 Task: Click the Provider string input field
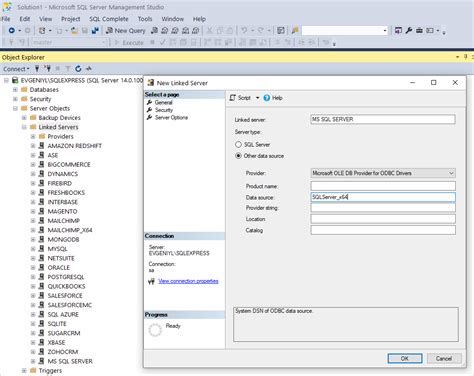[x=383, y=208]
